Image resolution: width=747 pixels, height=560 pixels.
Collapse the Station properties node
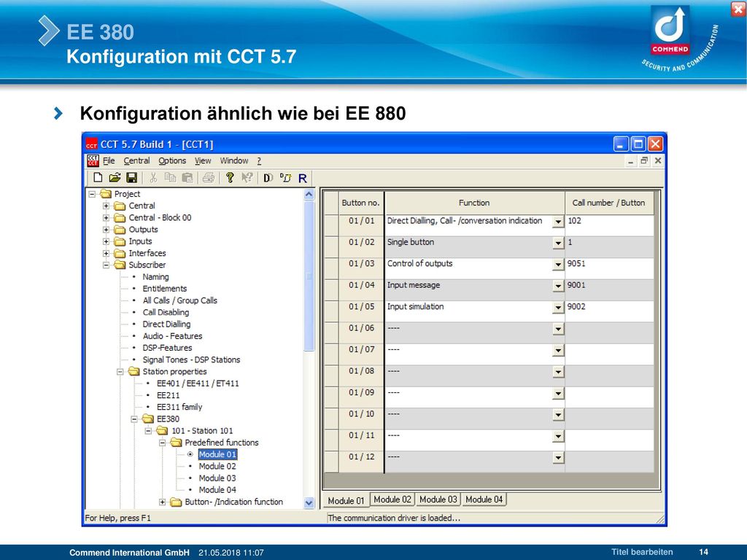click(120, 371)
